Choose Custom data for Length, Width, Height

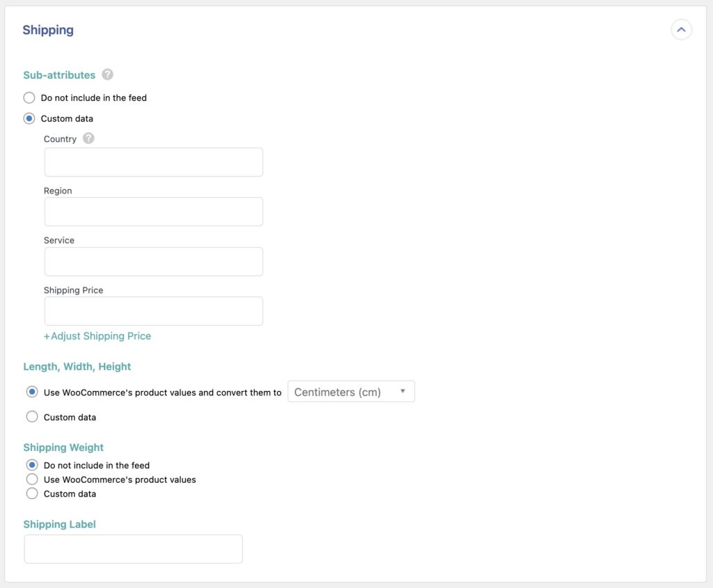click(32, 416)
